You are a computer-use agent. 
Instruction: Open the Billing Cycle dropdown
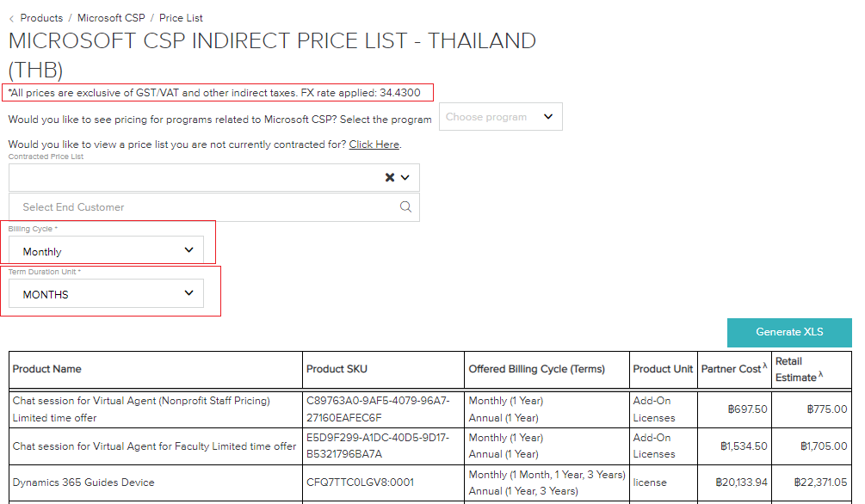106,251
